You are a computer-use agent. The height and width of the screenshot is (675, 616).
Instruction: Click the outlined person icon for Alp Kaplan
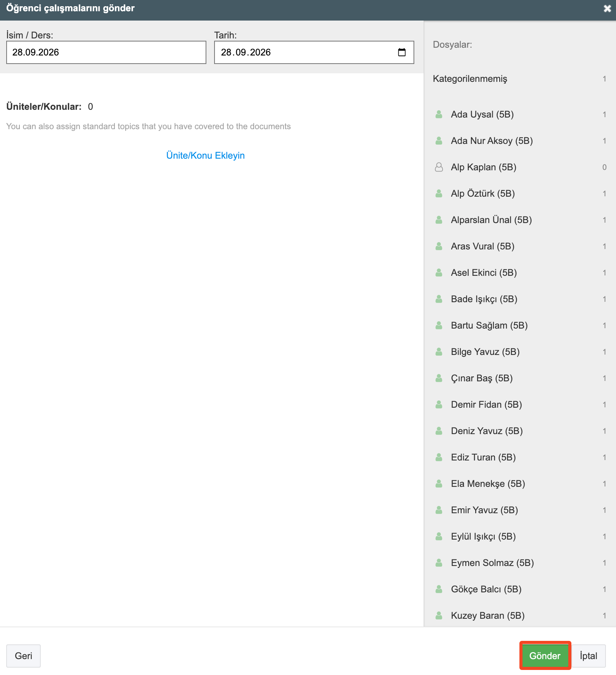click(439, 167)
